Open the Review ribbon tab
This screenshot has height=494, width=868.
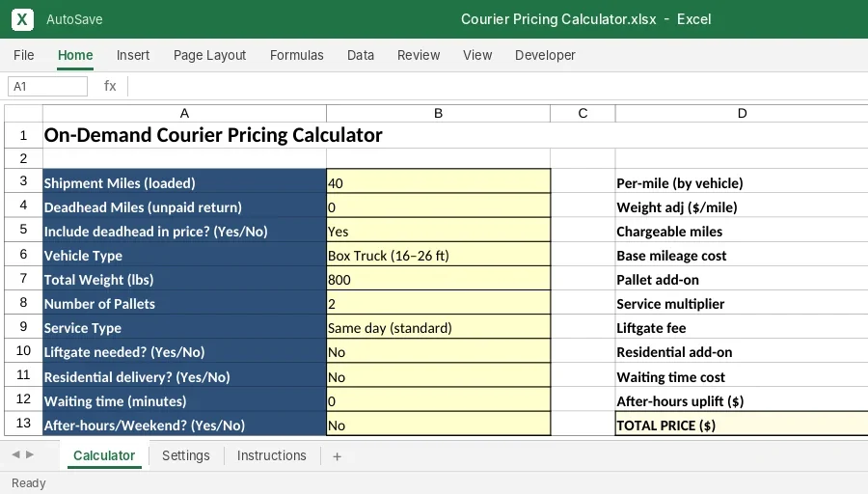click(419, 55)
